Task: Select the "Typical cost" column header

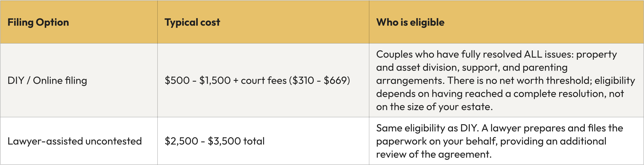Action: click(192, 22)
